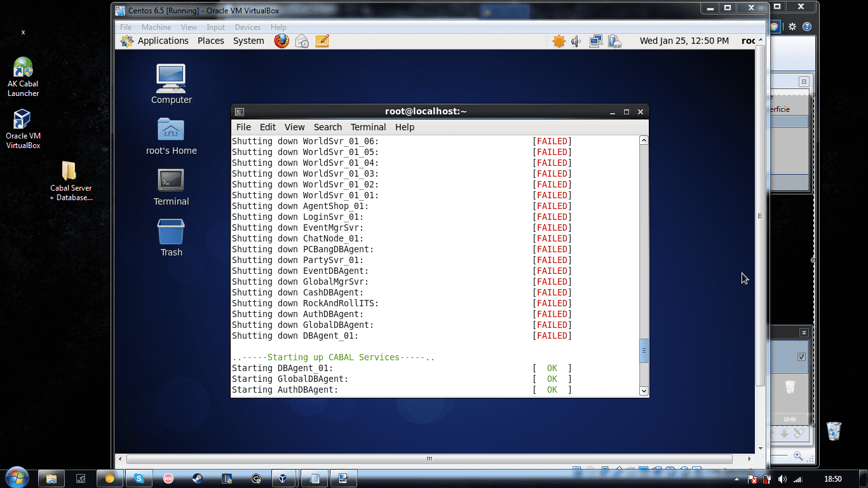Open the terminal Search menu

point(327,127)
